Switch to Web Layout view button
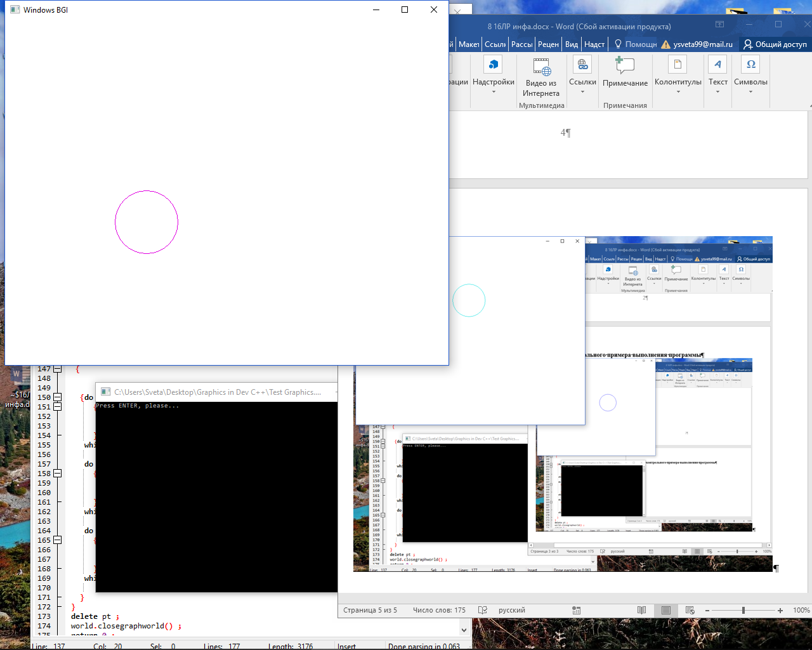The image size is (812, 650). click(x=690, y=610)
